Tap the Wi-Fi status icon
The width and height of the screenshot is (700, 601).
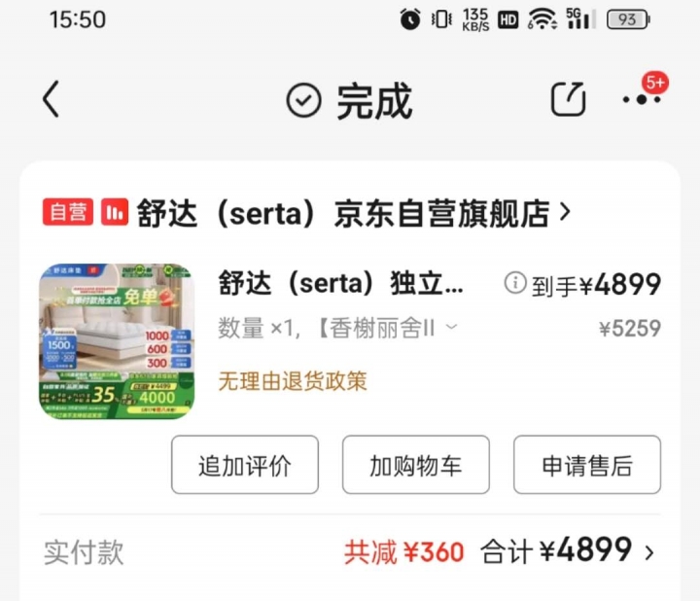(x=542, y=19)
